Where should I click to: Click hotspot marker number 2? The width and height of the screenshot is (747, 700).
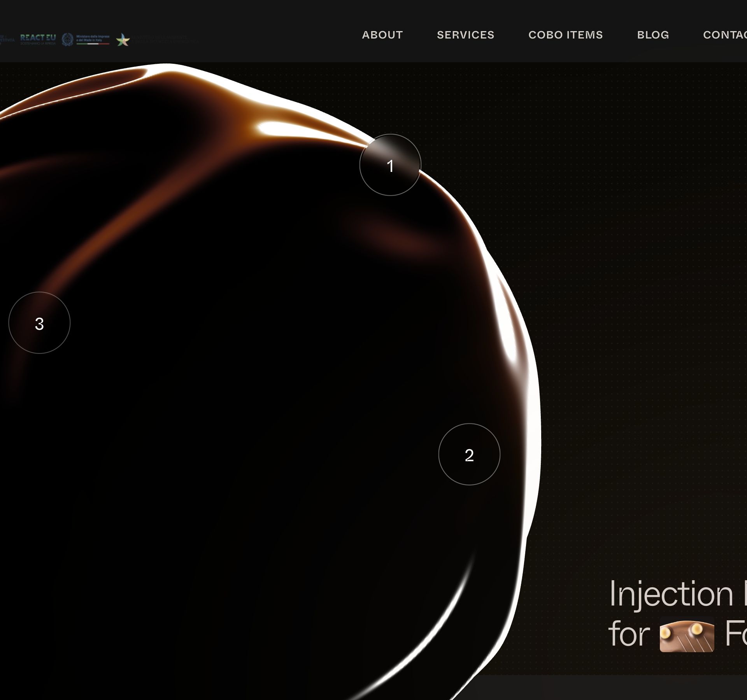tap(469, 454)
